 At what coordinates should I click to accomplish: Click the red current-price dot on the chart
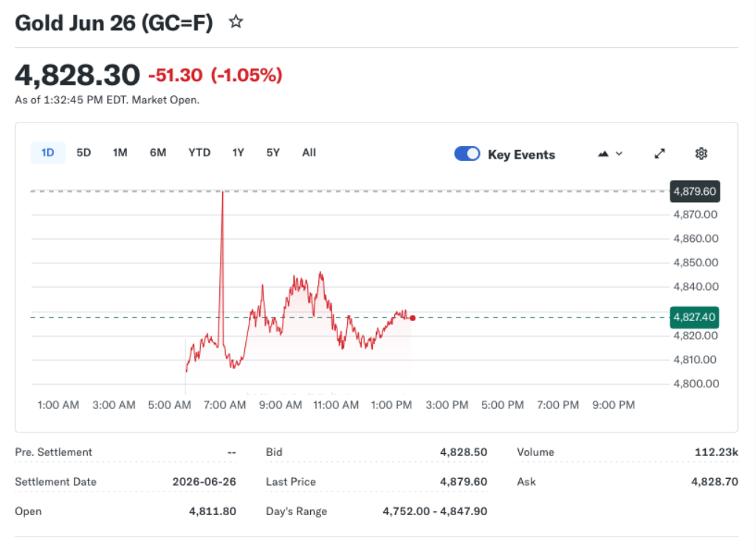(x=413, y=317)
